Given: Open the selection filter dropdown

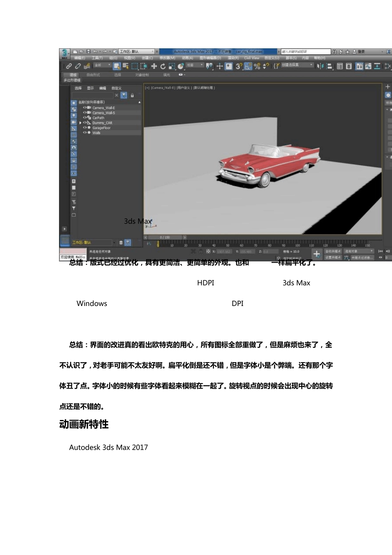Looking at the screenshot, I should tap(102, 65).
